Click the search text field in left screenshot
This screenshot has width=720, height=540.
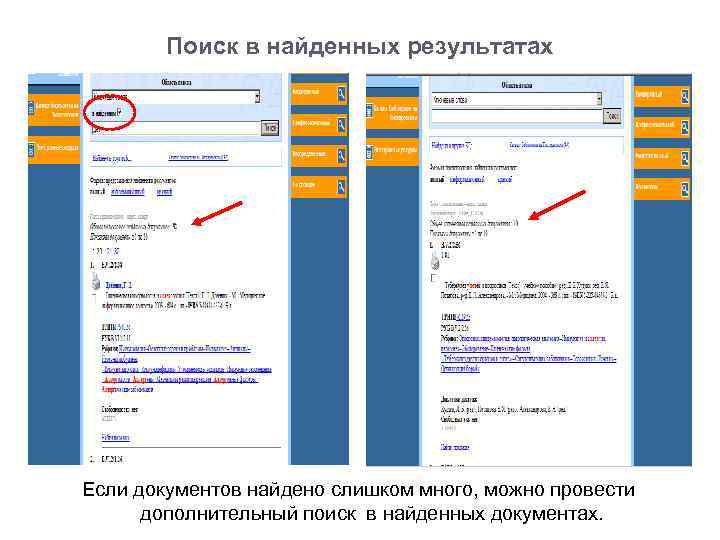176,128
